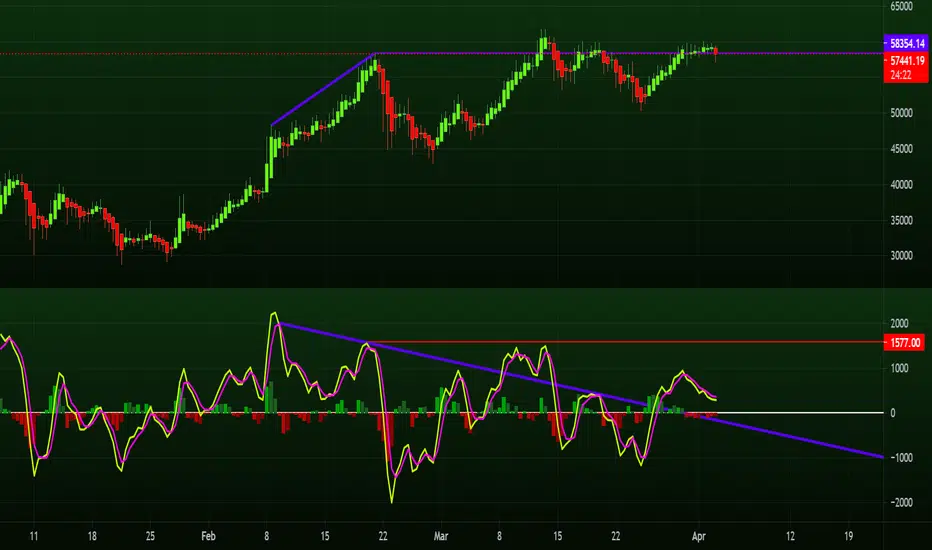Image resolution: width=932 pixels, height=550 pixels.
Task: Click the 58354.14 purple price label
Action: pyautogui.click(x=906, y=43)
